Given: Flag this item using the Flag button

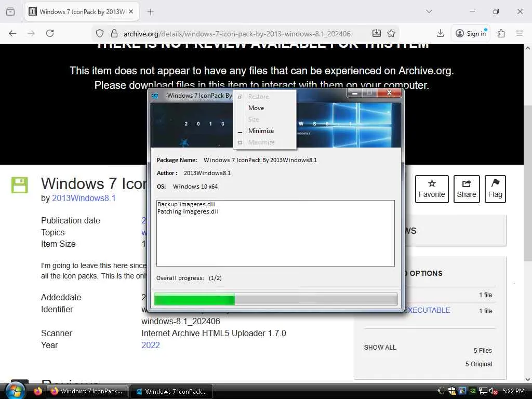Looking at the screenshot, I should point(495,189).
